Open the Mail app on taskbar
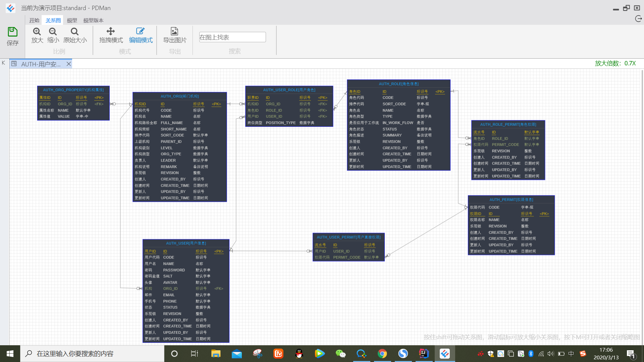 (236, 354)
